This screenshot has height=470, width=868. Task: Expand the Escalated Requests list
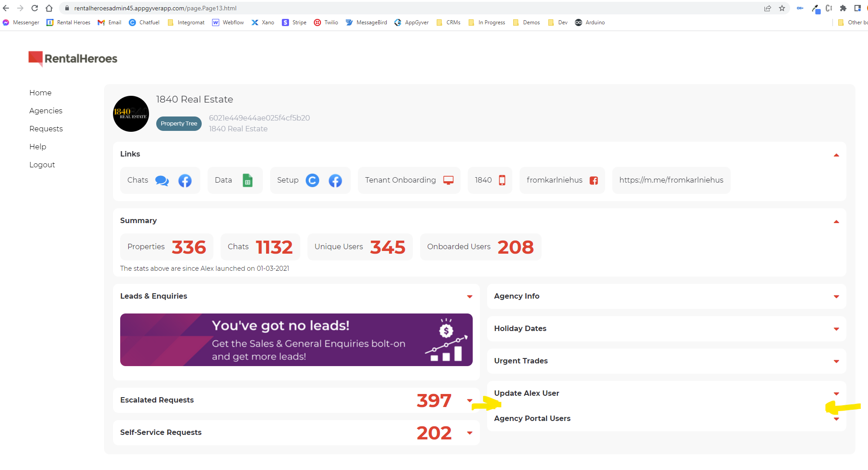click(x=470, y=400)
